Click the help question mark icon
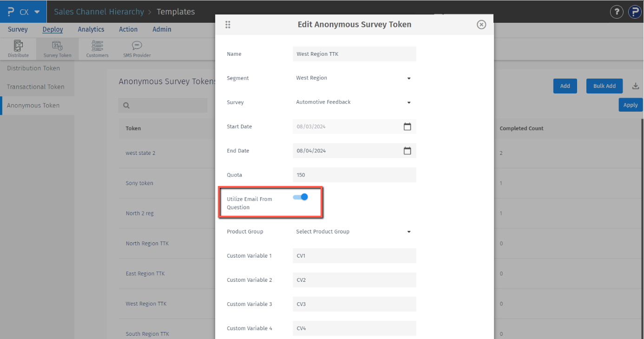Viewport: 644px width, 339px height. (x=617, y=12)
